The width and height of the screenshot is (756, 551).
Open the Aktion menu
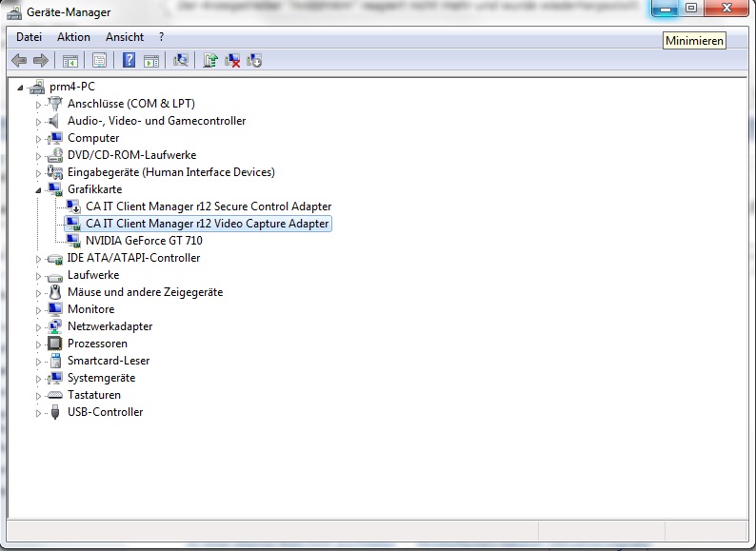73,37
